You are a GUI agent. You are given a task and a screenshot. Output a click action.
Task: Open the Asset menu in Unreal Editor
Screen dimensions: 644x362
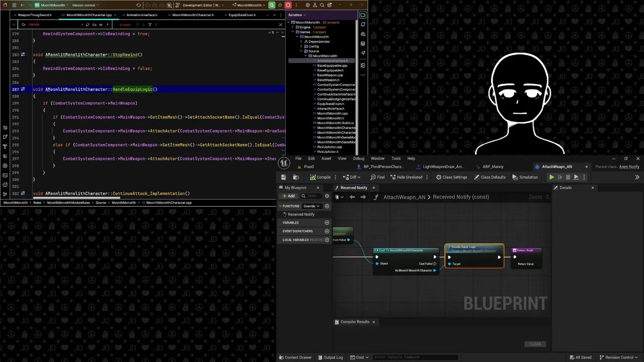pyautogui.click(x=327, y=158)
